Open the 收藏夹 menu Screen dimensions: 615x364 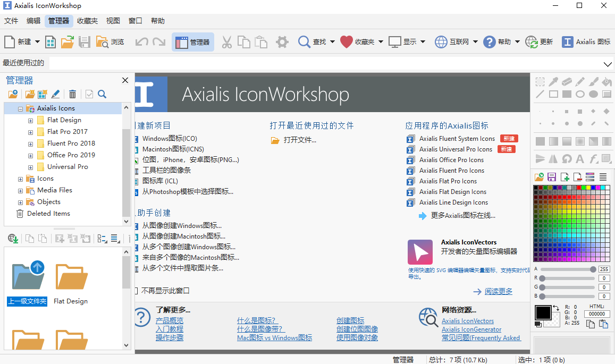pos(88,21)
